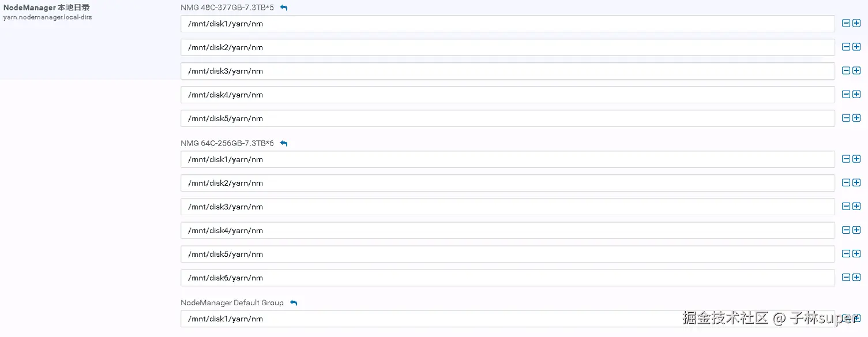Edit disk5 path field in 64C-256GB group
The width and height of the screenshot is (868, 337).
(508, 254)
